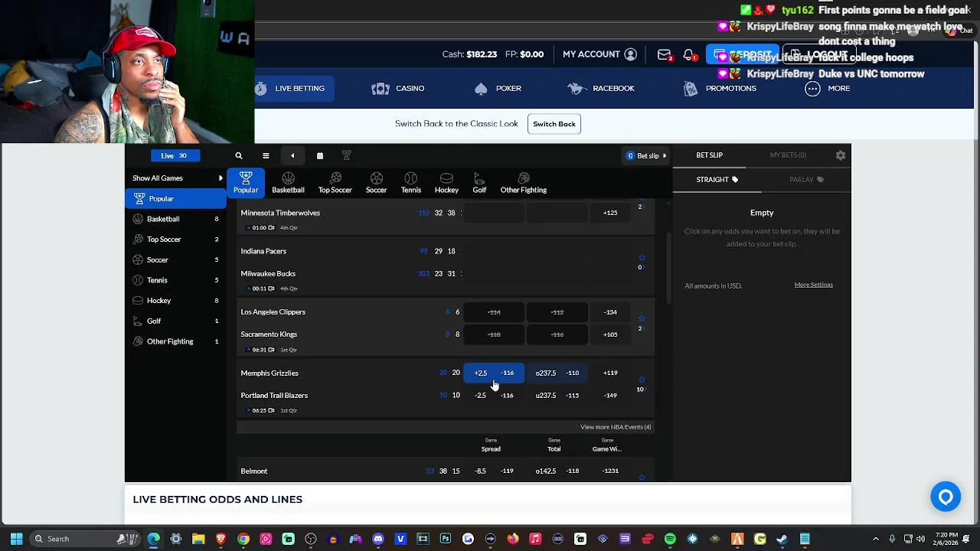Open Other Fighting in the left sidebar
Screen dimensions: 980x551
click(x=176, y=341)
